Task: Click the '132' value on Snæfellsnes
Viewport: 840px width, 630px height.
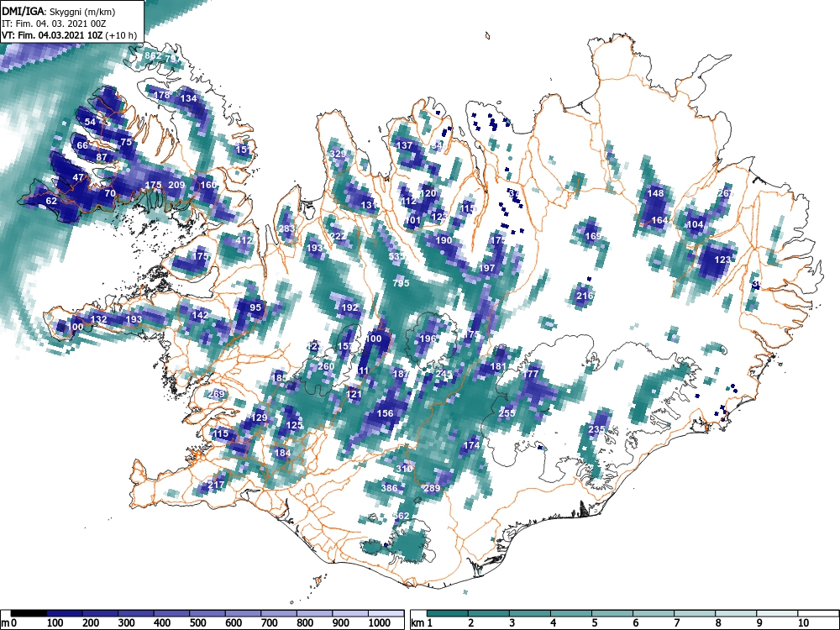Action: click(98, 319)
